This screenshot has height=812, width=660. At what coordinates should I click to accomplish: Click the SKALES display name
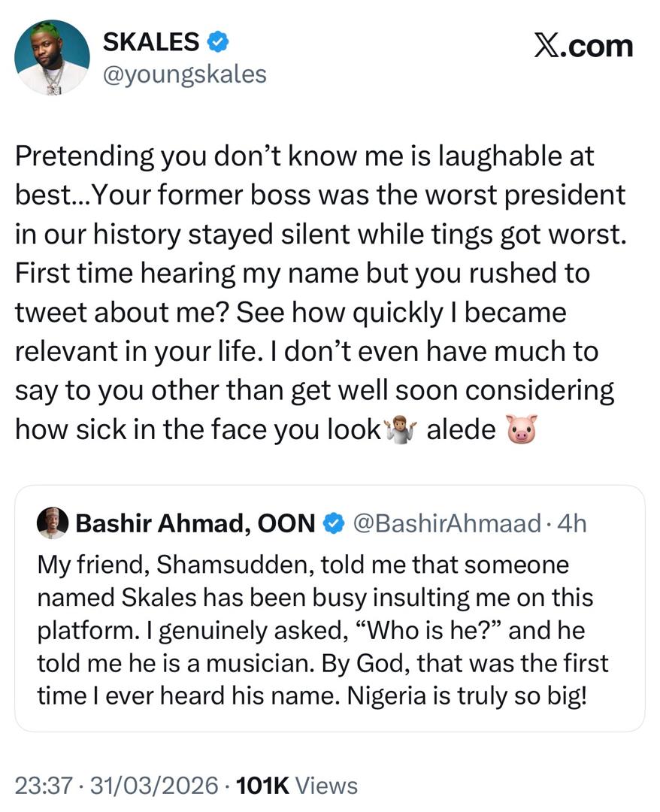(x=149, y=42)
